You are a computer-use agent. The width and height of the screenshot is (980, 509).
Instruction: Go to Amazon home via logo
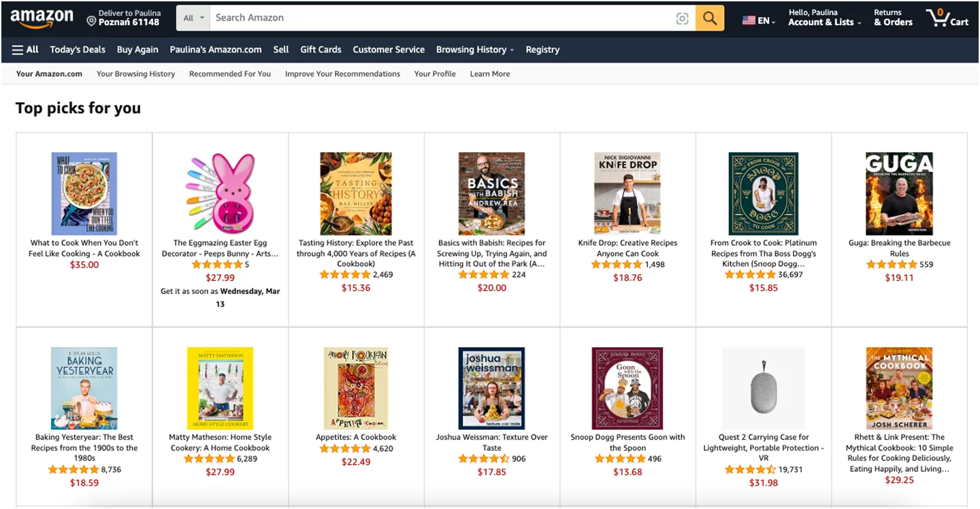point(42,18)
